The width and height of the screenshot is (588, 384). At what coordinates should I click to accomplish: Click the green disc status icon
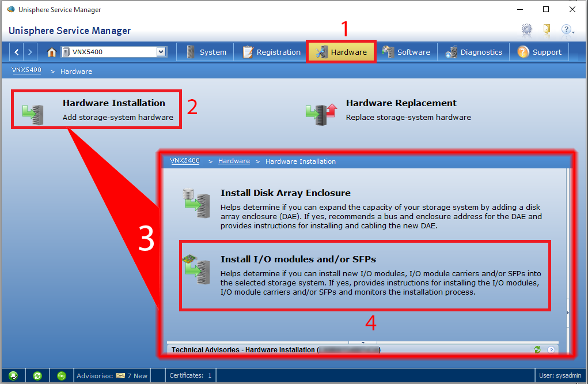[62, 375]
